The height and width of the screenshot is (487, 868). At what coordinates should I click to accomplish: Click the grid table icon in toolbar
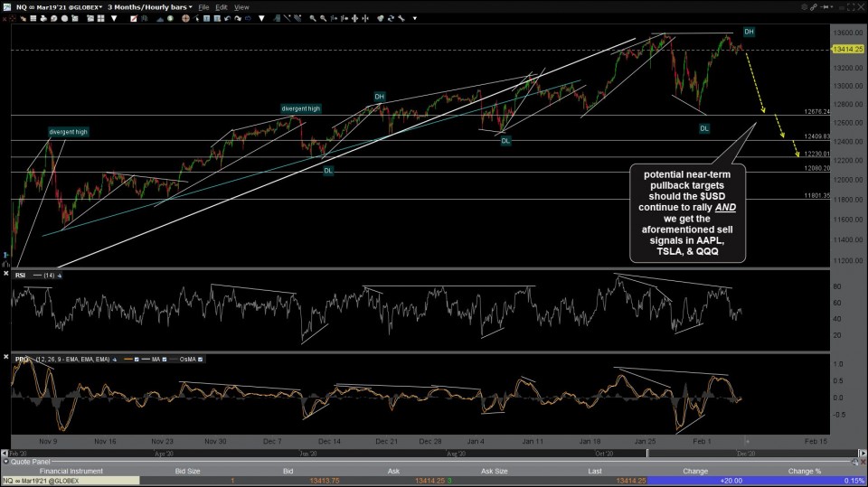[33, 18]
